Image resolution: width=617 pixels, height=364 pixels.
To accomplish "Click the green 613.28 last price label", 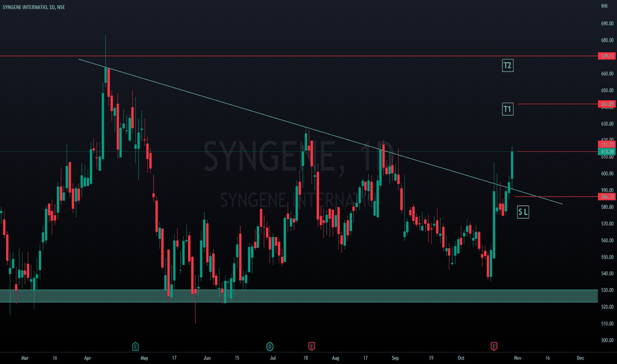I will pos(606,152).
